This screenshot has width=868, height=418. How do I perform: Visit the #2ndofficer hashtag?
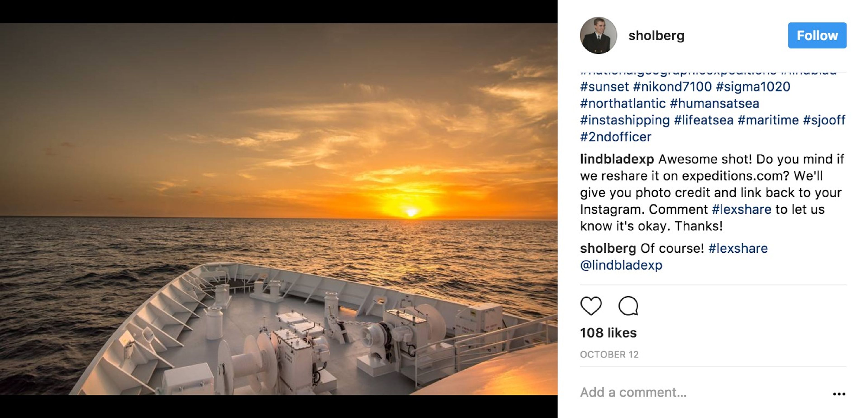click(x=616, y=137)
